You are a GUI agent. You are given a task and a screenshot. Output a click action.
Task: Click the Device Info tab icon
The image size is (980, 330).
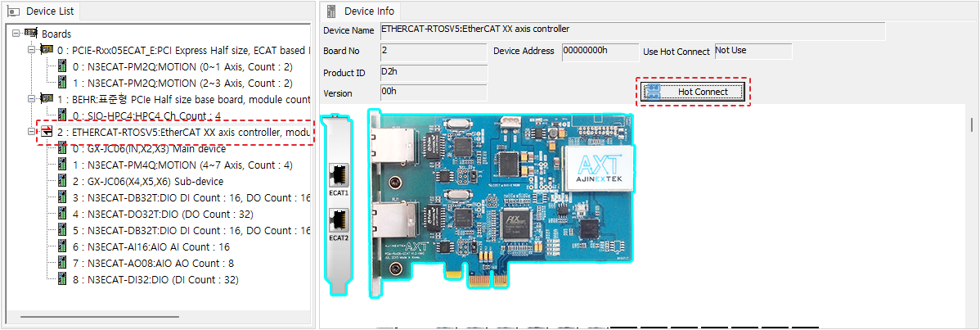332,11
